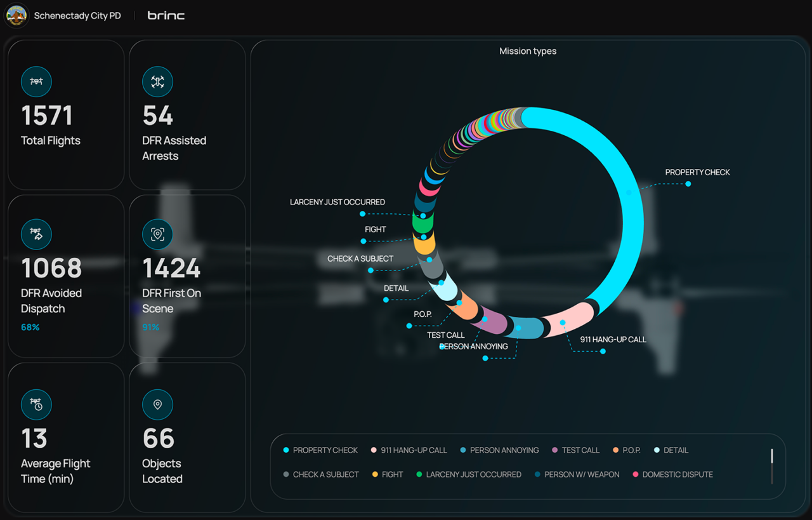Click the DFR Assisted Arrests icon

(x=157, y=82)
